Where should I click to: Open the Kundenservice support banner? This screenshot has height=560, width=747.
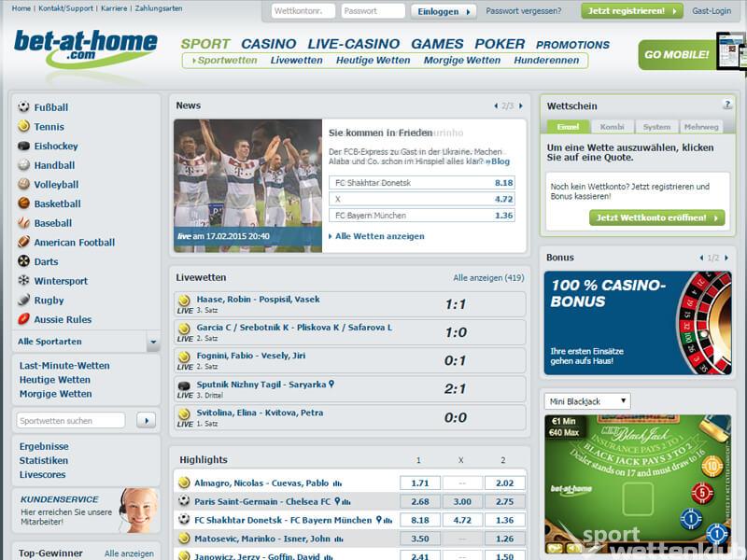[x=86, y=510]
